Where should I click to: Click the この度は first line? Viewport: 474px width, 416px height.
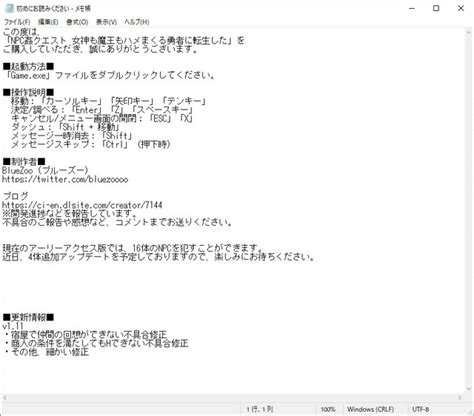coord(22,32)
